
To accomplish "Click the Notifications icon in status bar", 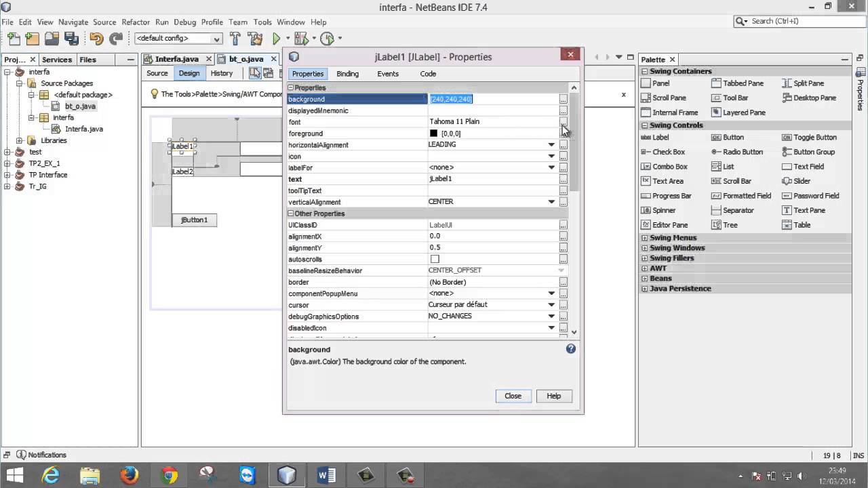I will coord(21,455).
